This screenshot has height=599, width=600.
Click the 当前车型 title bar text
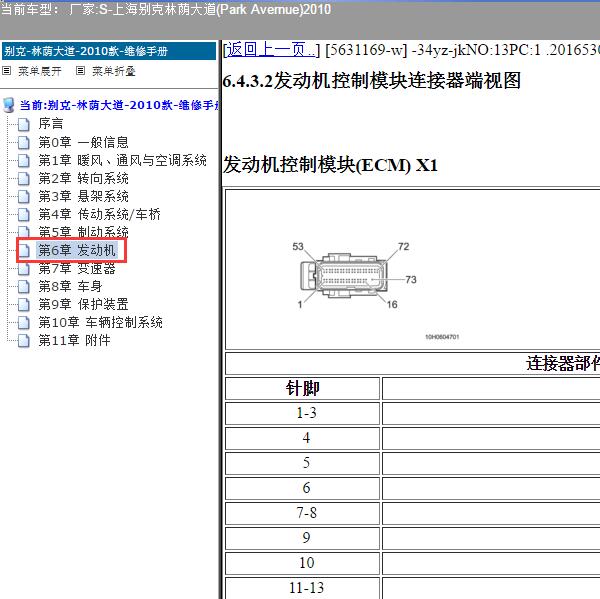click(x=166, y=9)
